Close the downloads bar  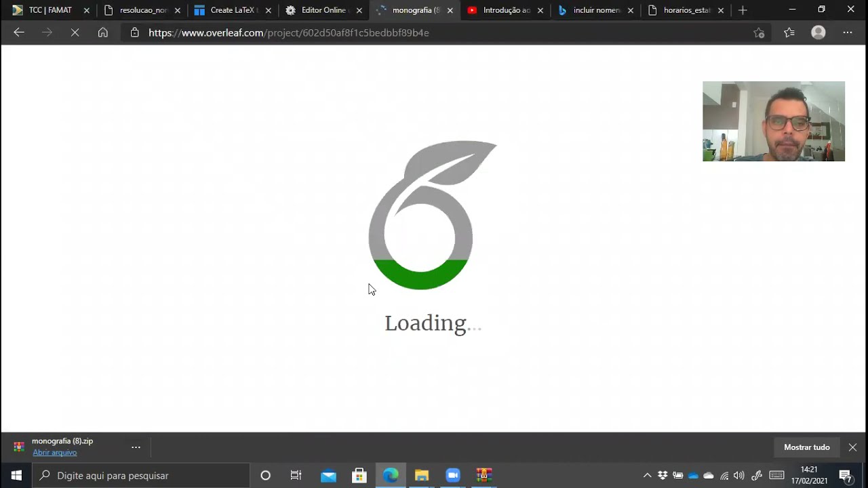coord(853,447)
